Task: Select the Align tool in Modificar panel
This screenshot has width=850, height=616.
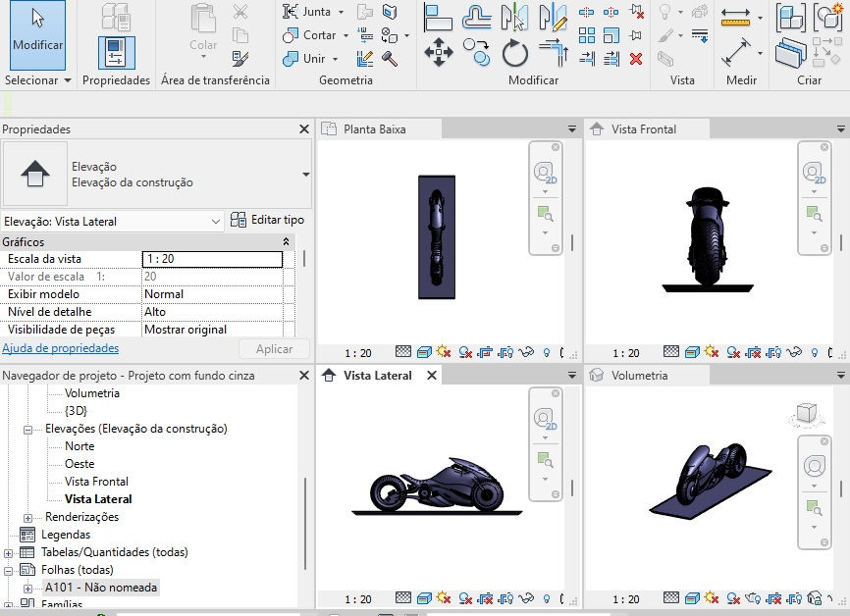Action: pos(438,18)
